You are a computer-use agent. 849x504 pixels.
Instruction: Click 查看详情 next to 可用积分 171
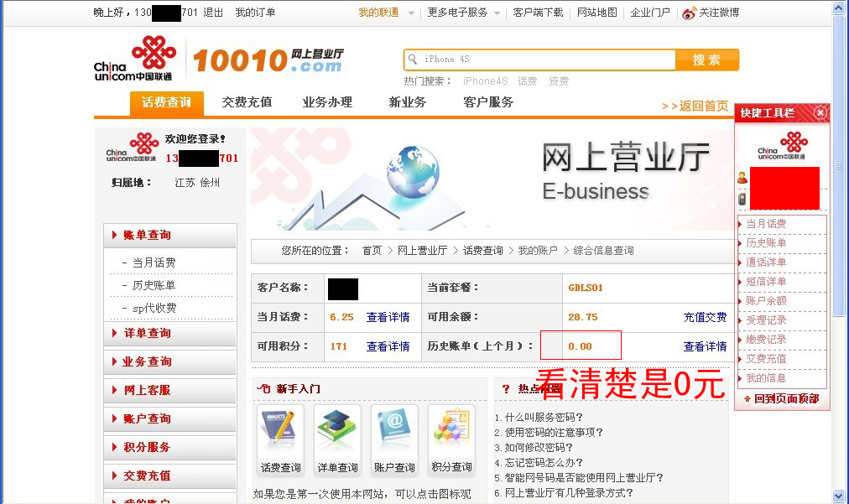coord(388,346)
